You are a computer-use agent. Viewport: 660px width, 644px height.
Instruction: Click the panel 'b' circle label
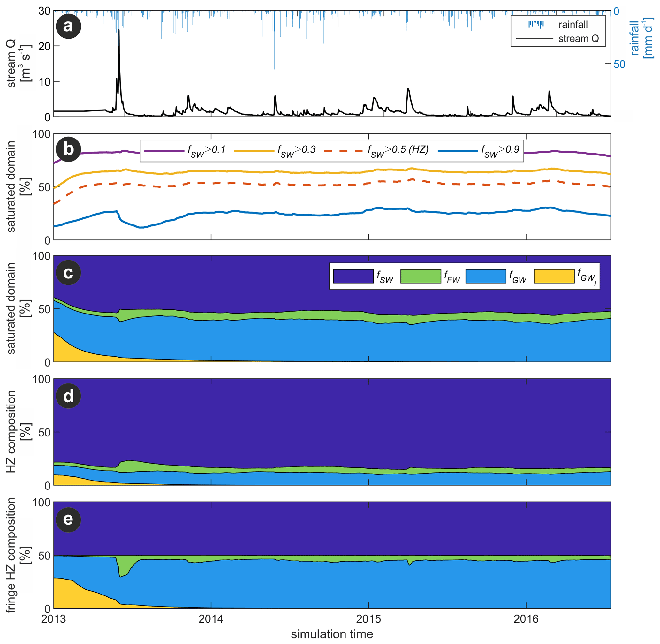pyautogui.click(x=68, y=149)
